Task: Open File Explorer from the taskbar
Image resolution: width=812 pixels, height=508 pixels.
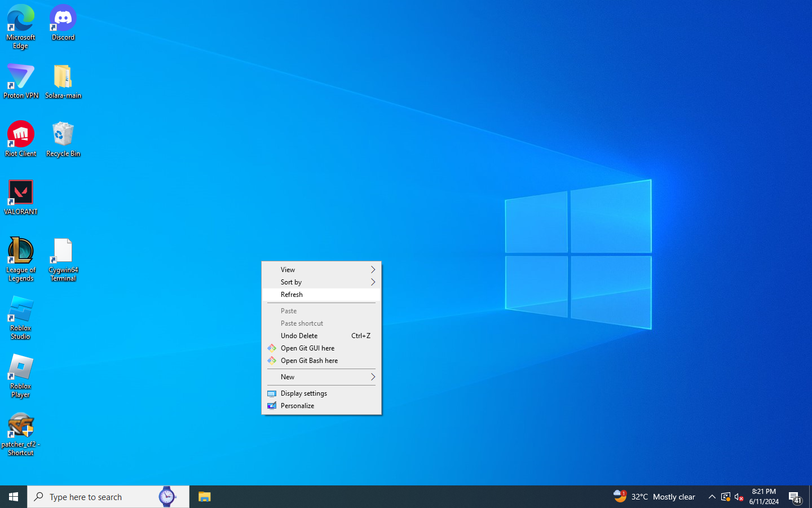Action: pos(204,497)
